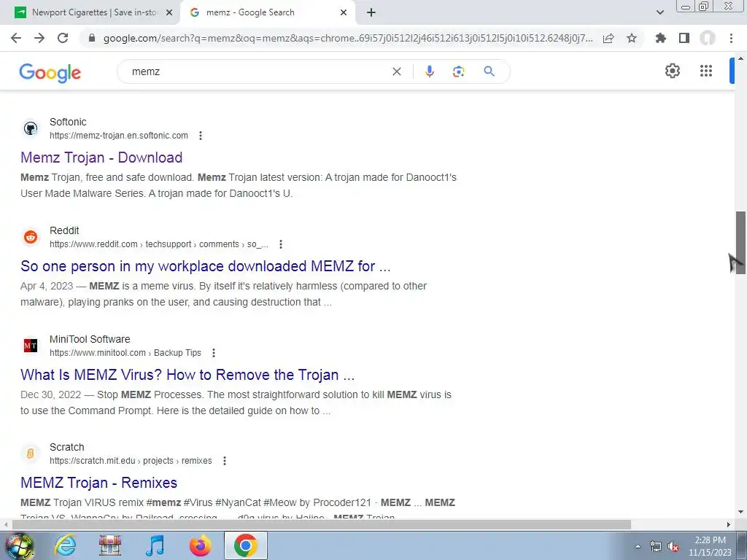Click the scroll down arrow

[740, 513]
